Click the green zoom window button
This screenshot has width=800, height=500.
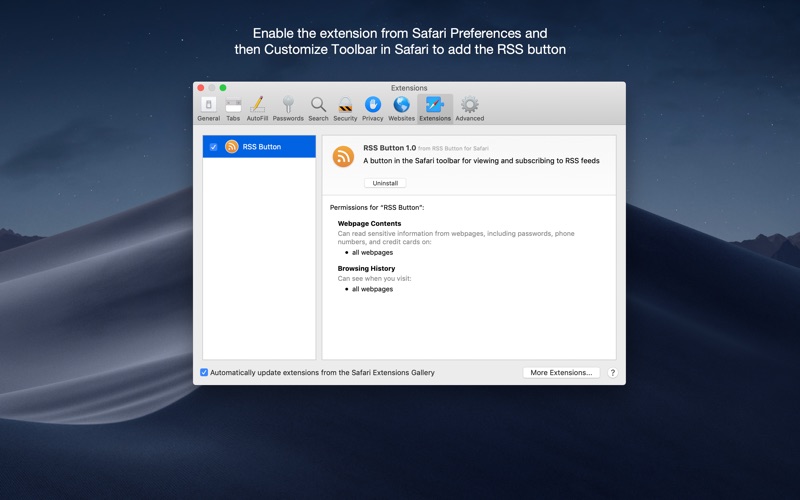(x=223, y=88)
